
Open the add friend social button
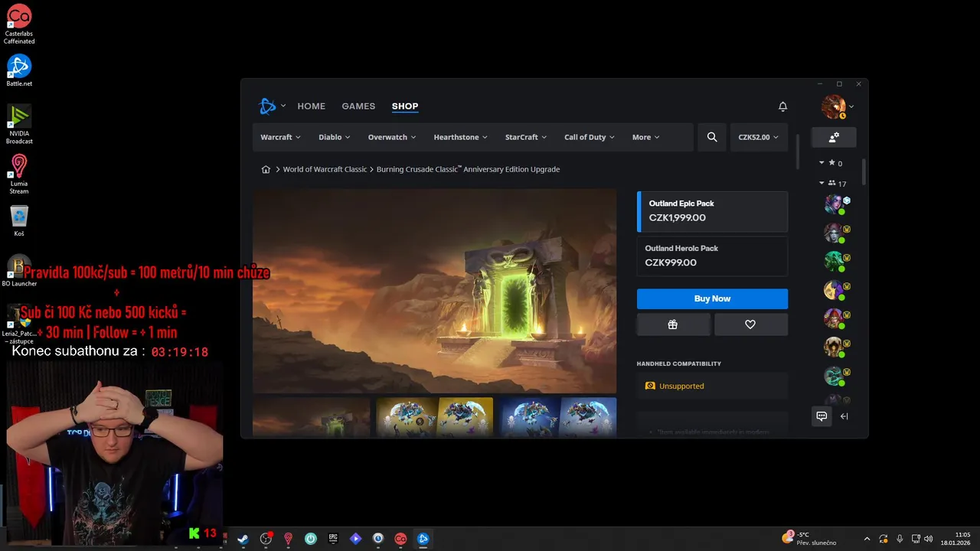tap(834, 137)
